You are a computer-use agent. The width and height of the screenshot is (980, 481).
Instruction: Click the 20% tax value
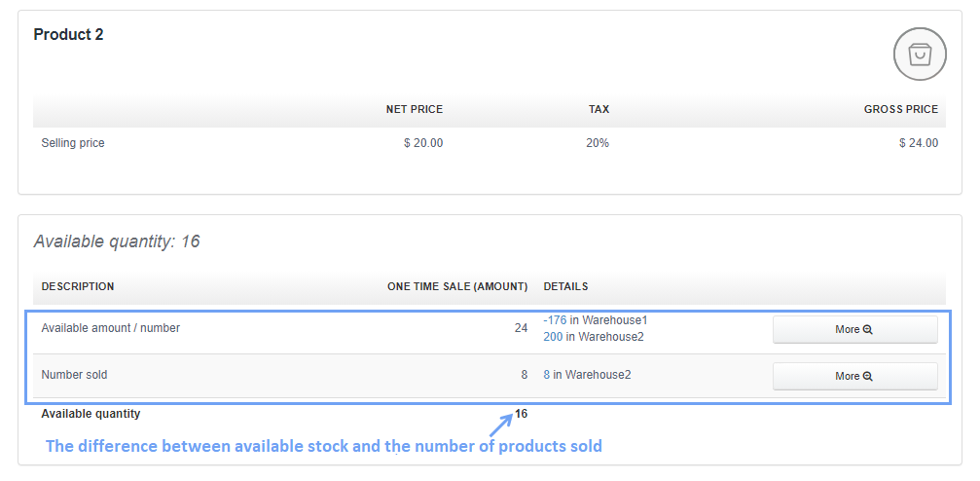pos(598,143)
